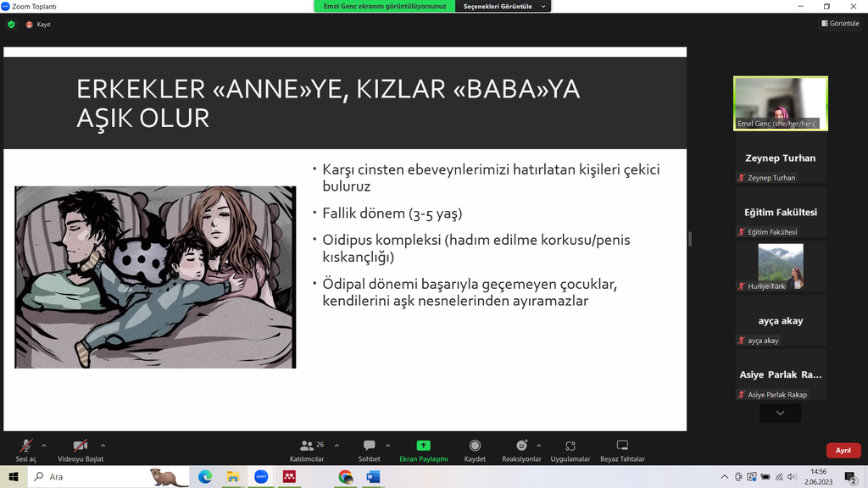
Task: Open the Katılımcılar participants panel
Action: 307,451
